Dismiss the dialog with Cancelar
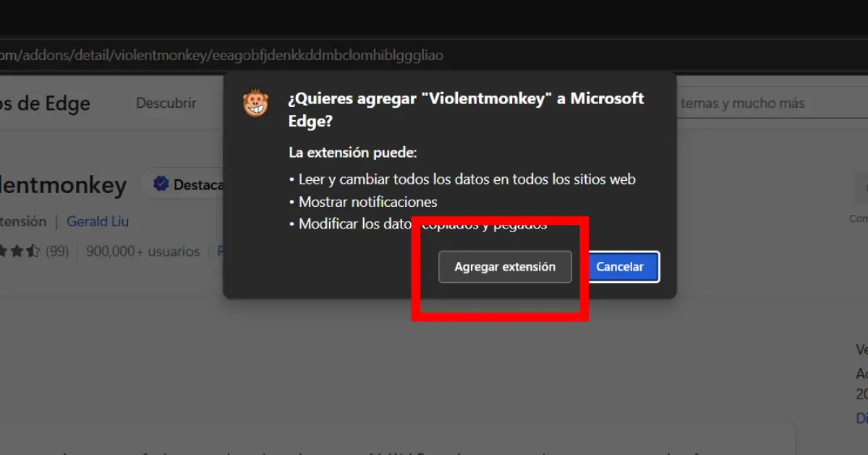Screen dimensions: 868x455 620,267
